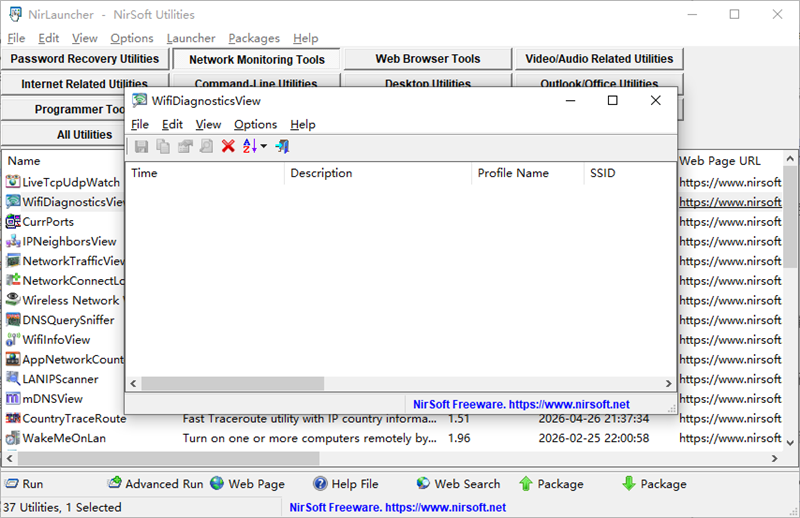The height and width of the screenshot is (518, 800).
Task: Click the red X clear icon
Action: click(228, 147)
